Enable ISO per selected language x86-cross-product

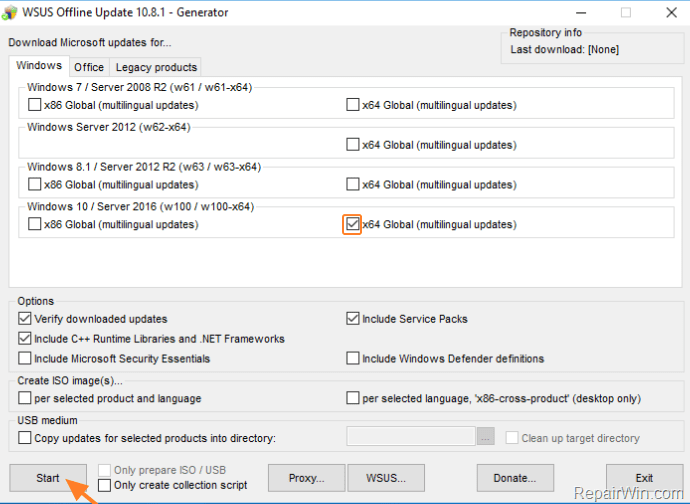[x=352, y=398]
